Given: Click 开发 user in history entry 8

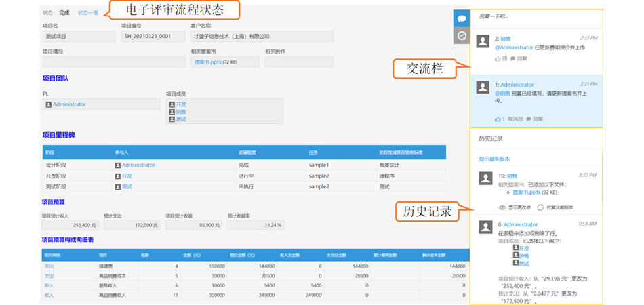Looking at the screenshot, I should click(x=523, y=249).
